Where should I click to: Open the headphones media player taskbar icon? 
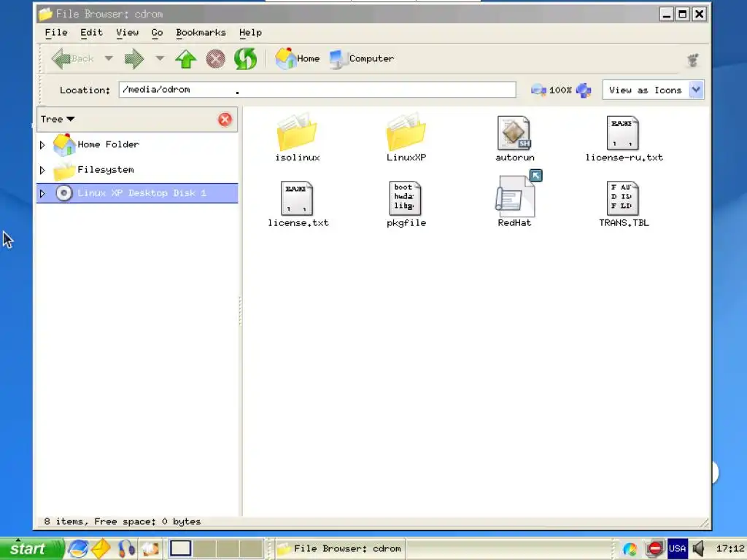point(126,549)
